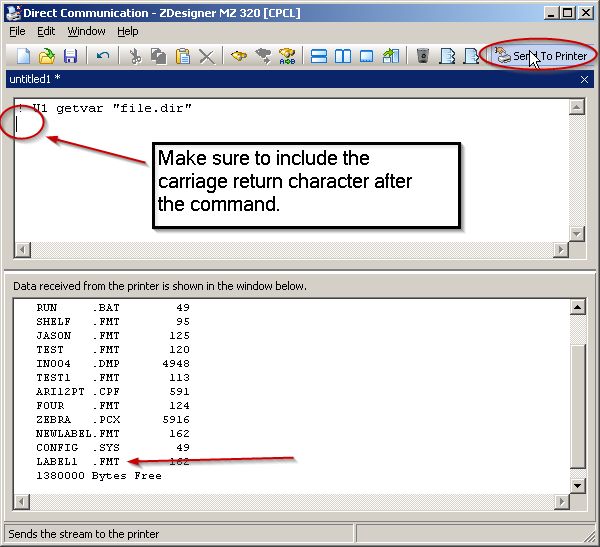600x547 pixels.
Task: Open the Edit menu
Action: coord(46,31)
